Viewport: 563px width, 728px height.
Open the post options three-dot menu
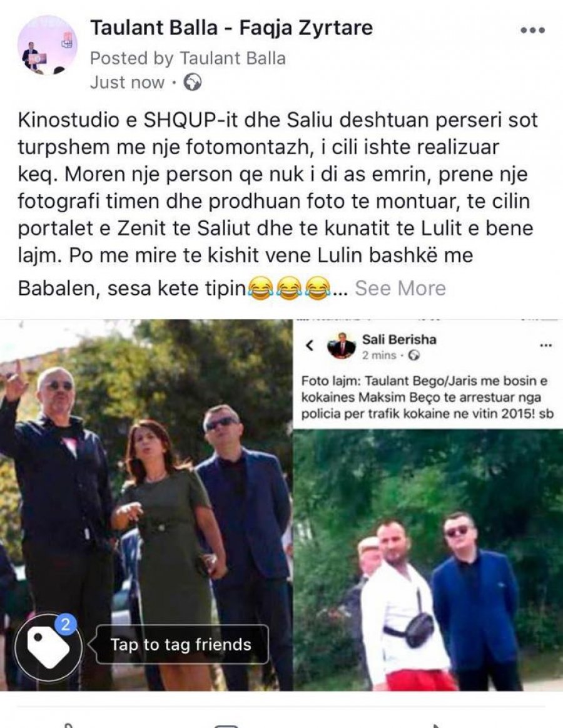pos(532,30)
